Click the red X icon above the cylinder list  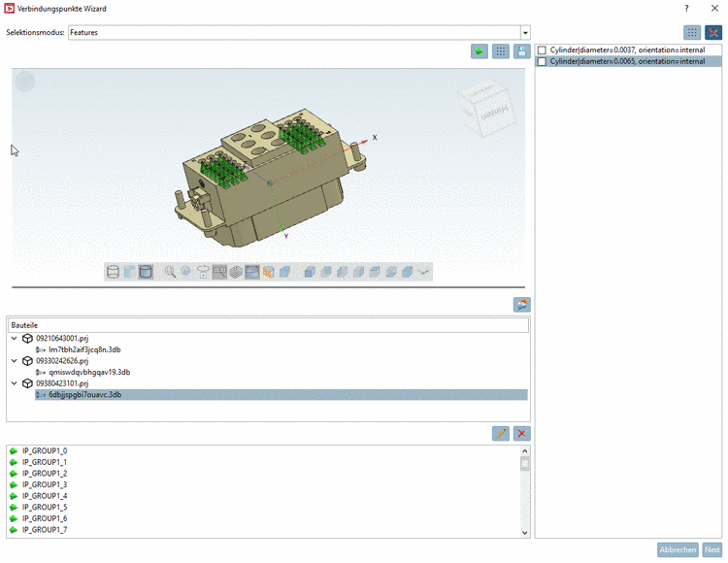coord(713,32)
